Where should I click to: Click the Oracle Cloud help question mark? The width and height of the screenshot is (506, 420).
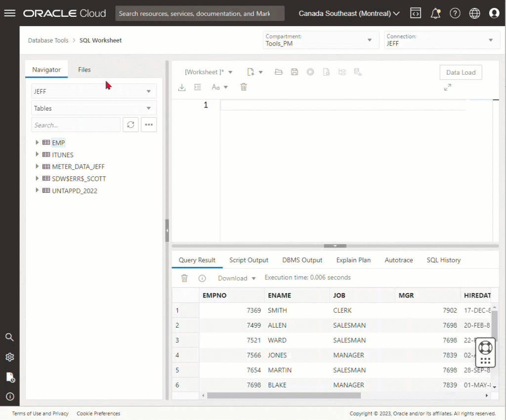(455, 13)
